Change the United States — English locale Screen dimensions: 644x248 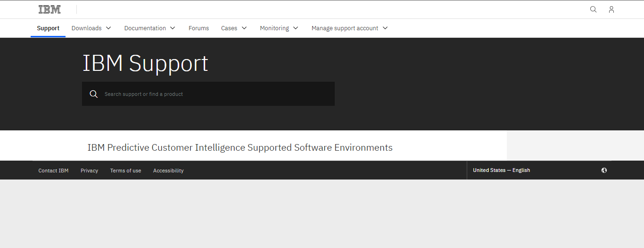tap(501, 170)
